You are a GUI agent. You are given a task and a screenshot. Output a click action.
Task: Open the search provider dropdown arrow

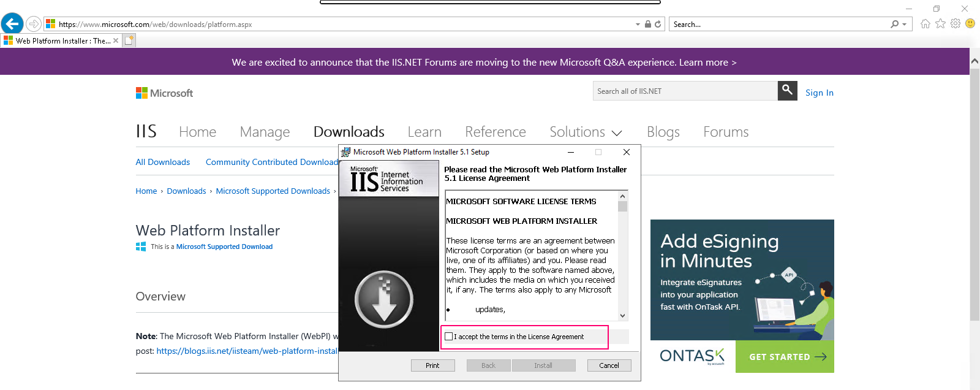[905, 25]
